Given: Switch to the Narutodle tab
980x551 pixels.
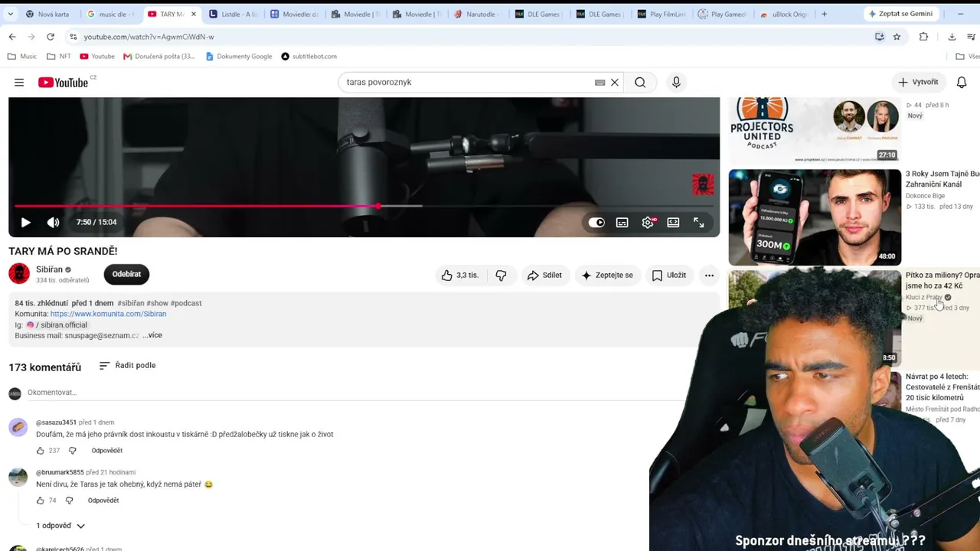Looking at the screenshot, I should tap(479, 14).
